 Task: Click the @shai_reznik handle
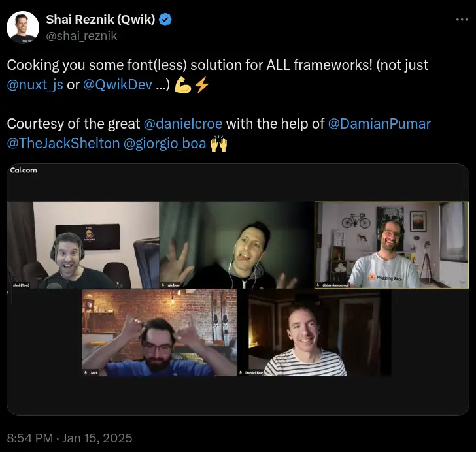coord(82,35)
